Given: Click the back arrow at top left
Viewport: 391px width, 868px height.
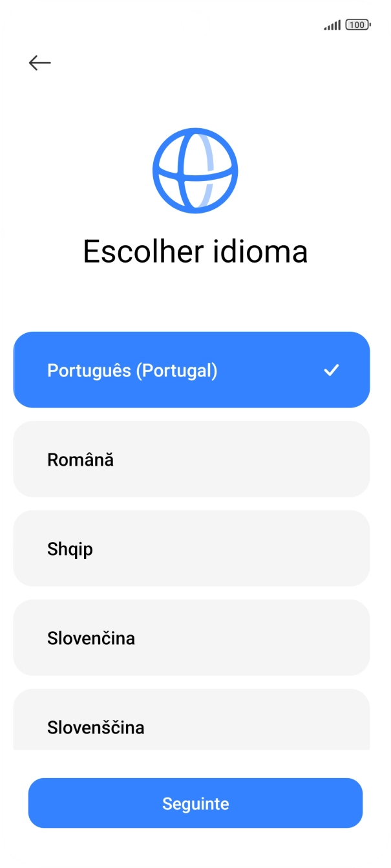Looking at the screenshot, I should (x=39, y=62).
